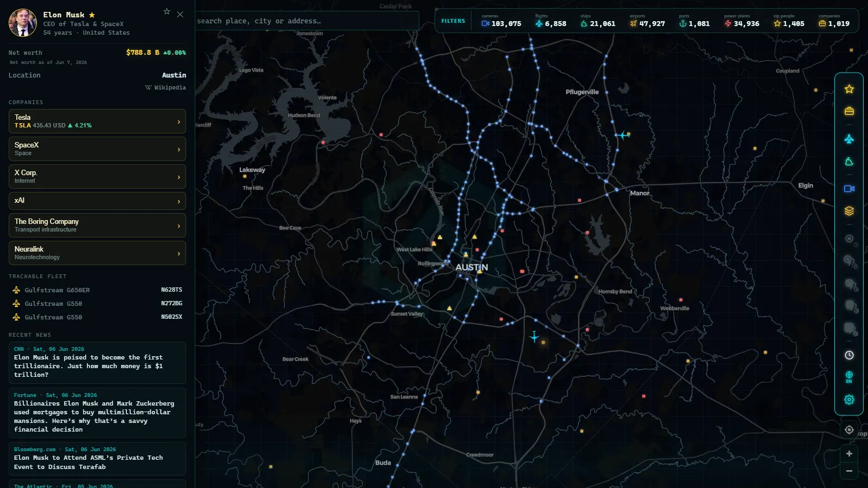Click the aircraft icon southeast of Austin
The height and width of the screenshot is (488, 868).
pos(534,337)
